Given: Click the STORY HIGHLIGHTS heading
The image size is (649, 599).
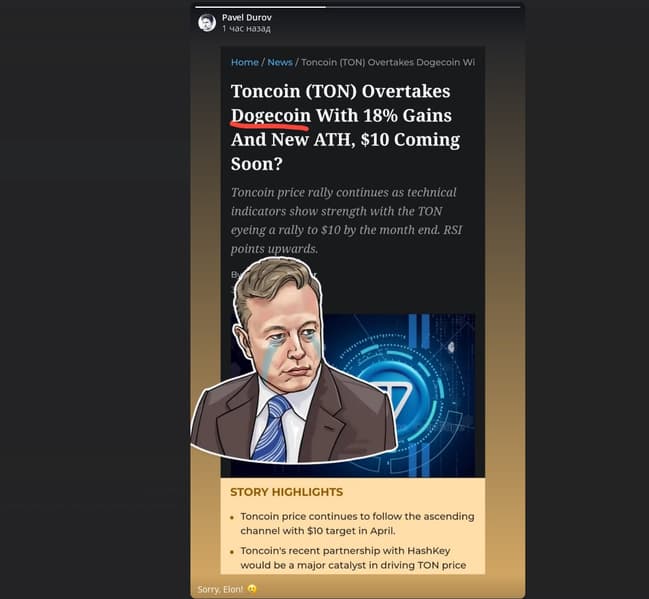Looking at the screenshot, I should tap(286, 492).
